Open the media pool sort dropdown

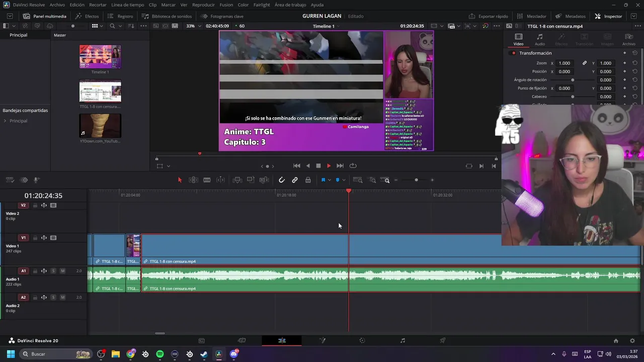pyautogui.click(x=131, y=26)
